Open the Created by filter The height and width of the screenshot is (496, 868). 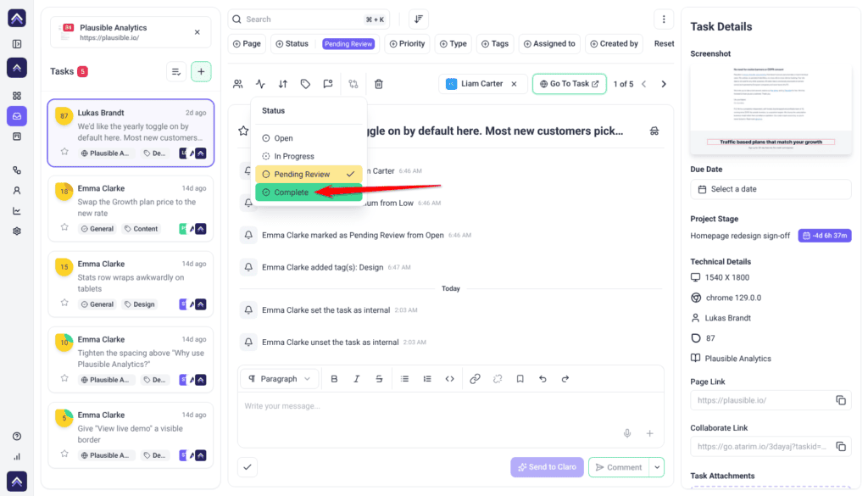click(614, 44)
